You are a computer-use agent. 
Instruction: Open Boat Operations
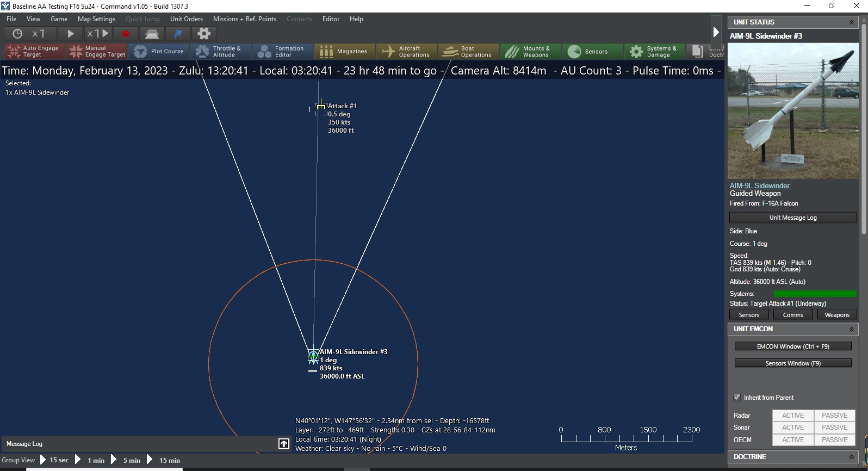coord(469,52)
